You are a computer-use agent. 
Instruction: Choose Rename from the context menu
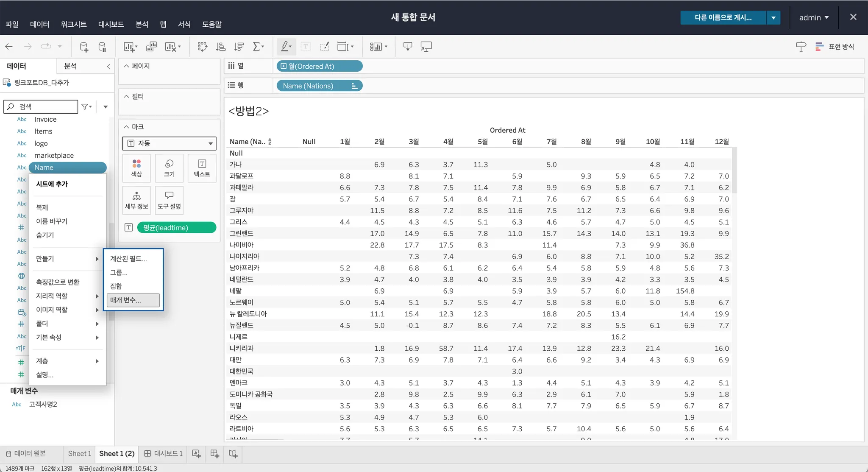(52, 221)
